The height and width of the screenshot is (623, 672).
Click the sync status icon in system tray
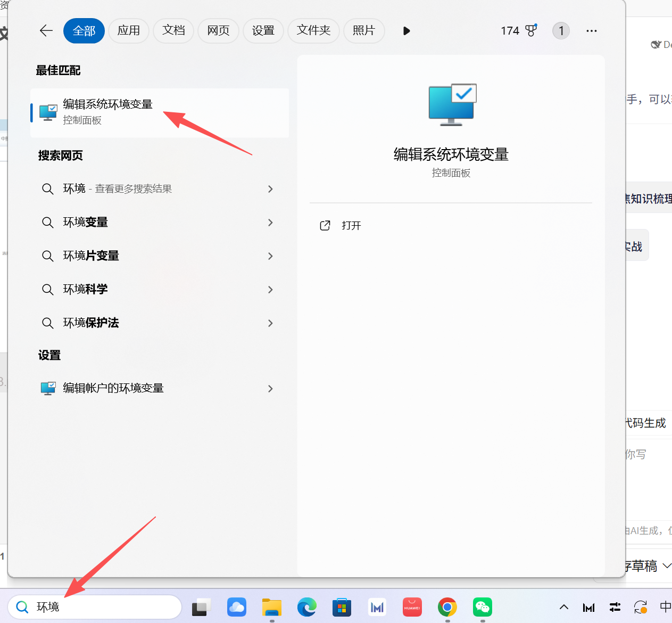pos(640,607)
